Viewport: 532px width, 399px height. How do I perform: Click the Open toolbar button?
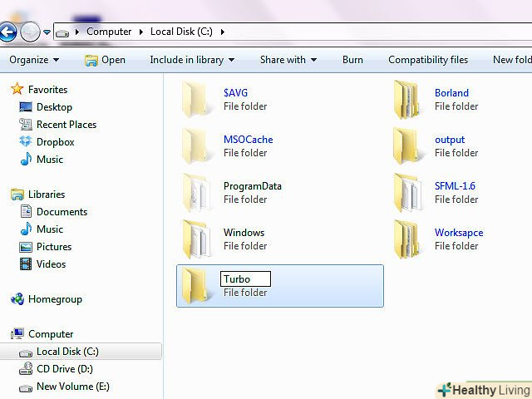(105, 60)
